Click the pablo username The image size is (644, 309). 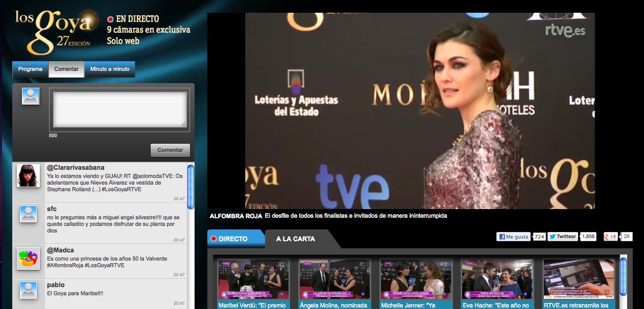56,285
